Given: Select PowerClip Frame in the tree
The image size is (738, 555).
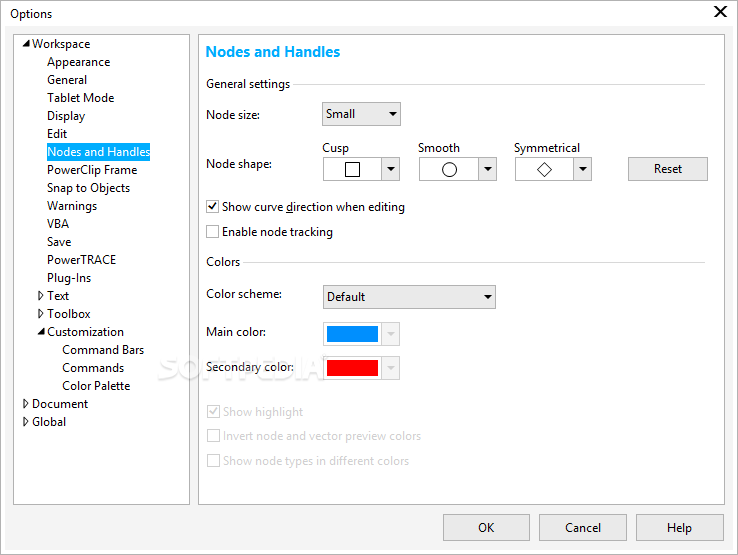Looking at the screenshot, I should pos(92,170).
